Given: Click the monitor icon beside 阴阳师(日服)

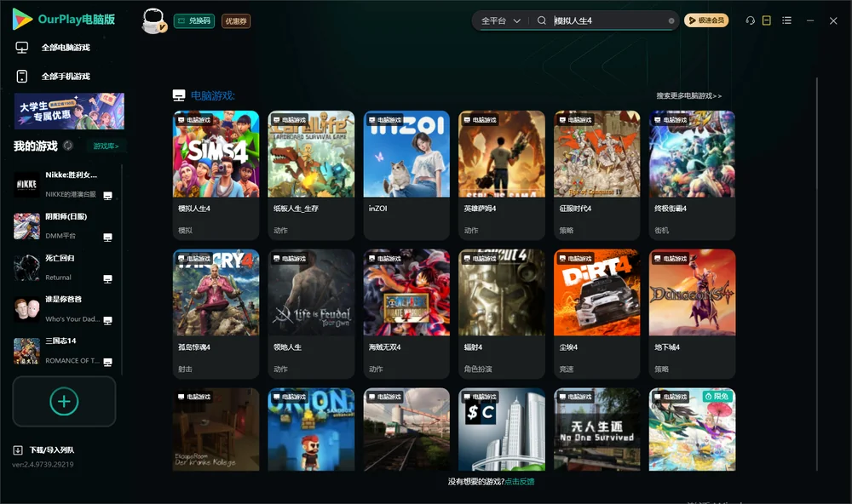Looking at the screenshot, I should coord(107,238).
